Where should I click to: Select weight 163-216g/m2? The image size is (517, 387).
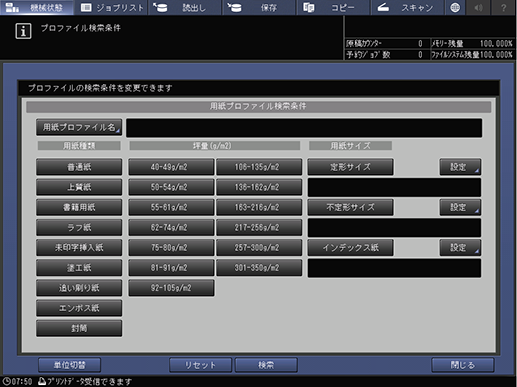(x=259, y=207)
